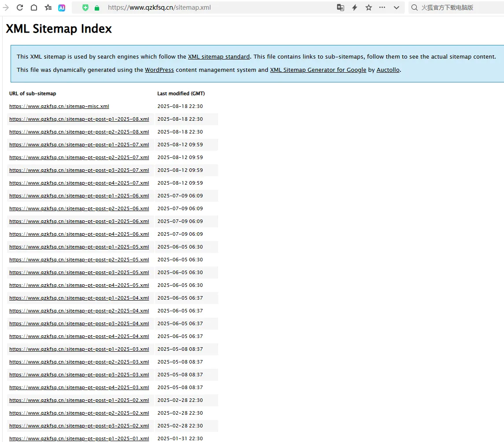The width and height of the screenshot is (504, 442).
Task: Bookmark this page with the star icon
Action: pyautogui.click(x=369, y=7)
